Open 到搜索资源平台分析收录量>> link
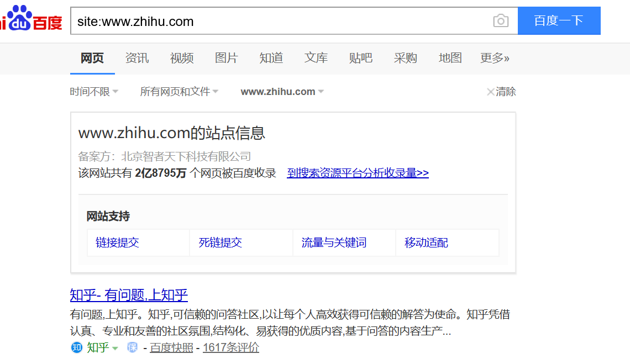 click(358, 173)
